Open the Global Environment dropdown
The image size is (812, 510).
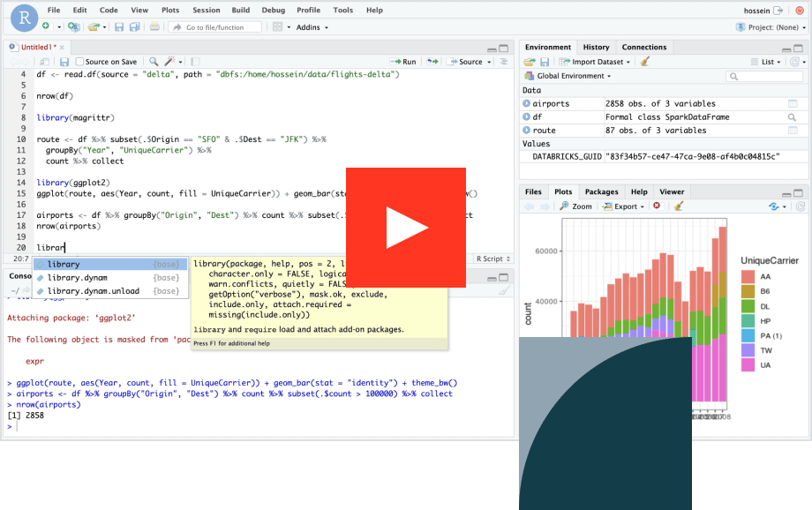(x=574, y=76)
